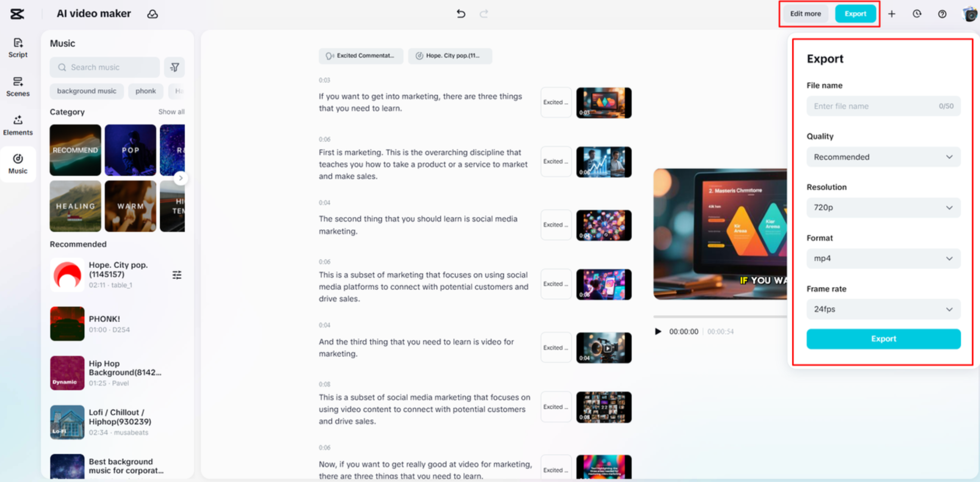
Task: Click the undo arrow
Action: click(461, 14)
